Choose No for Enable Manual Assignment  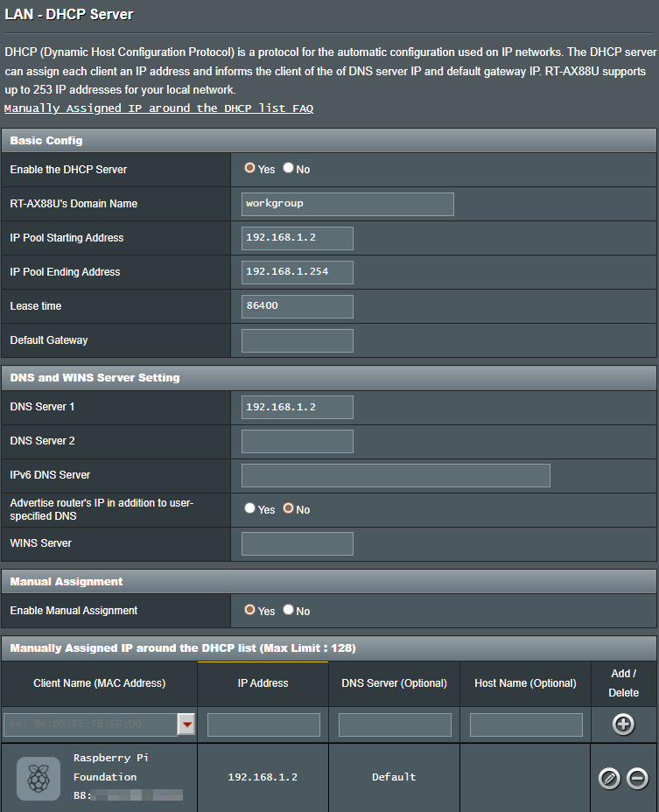(x=288, y=610)
